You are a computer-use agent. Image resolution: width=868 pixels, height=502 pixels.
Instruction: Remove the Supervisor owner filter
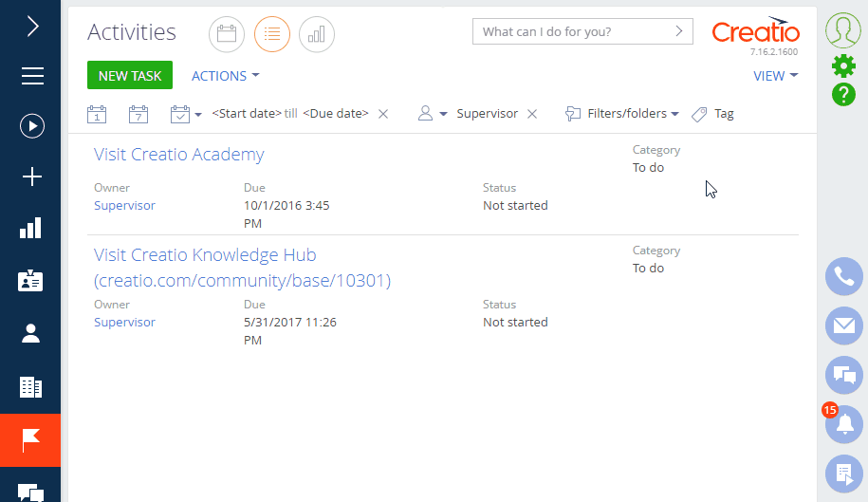(532, 114)
